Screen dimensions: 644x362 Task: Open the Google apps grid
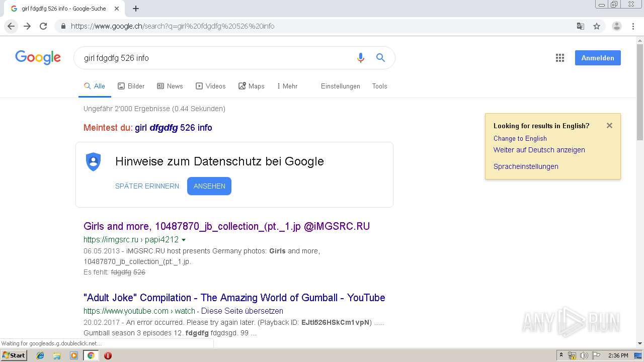click(x=560, y=58)
